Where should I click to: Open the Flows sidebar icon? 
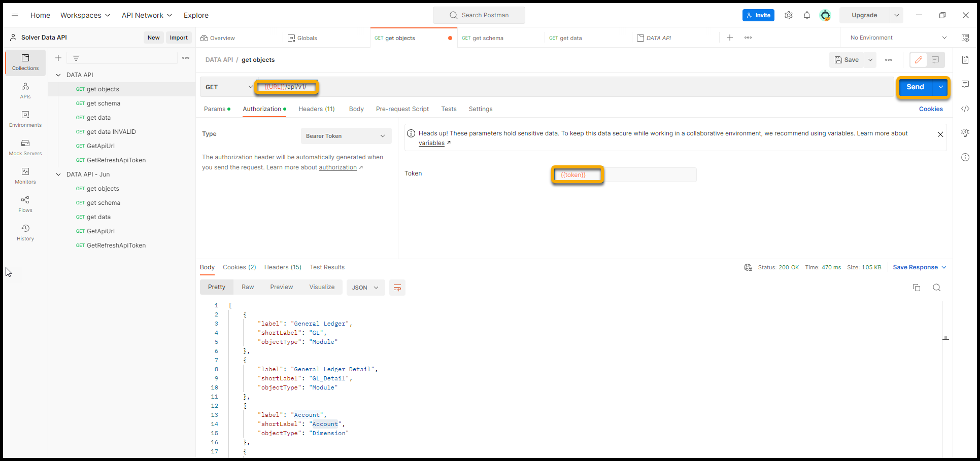25,204
